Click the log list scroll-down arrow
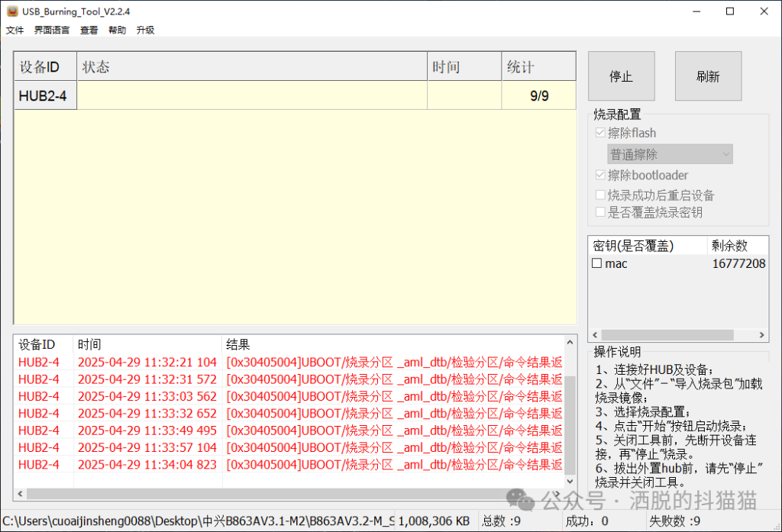 569,480
